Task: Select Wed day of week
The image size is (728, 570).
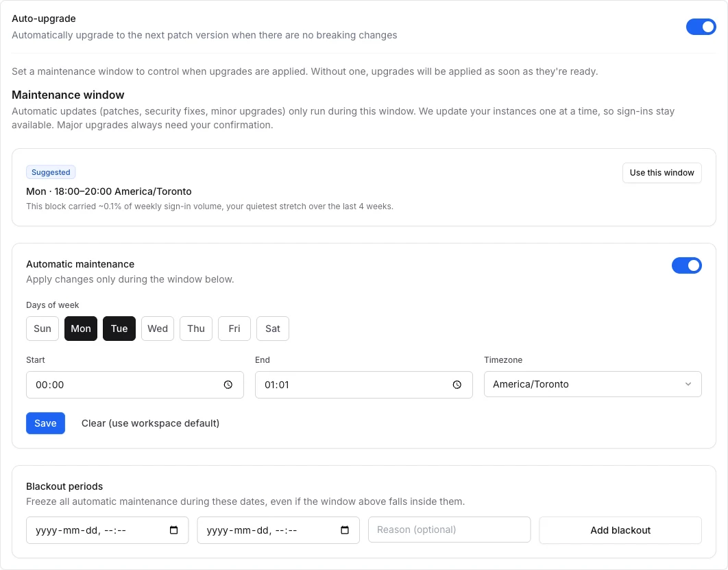Action: coord(158,329)
